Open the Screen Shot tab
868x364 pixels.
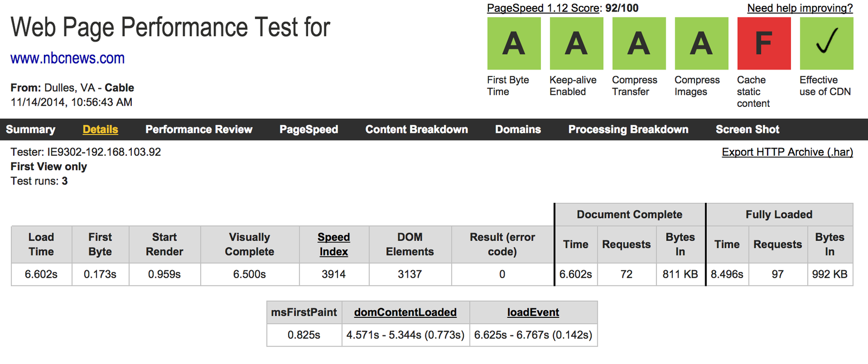pos(747,129)
